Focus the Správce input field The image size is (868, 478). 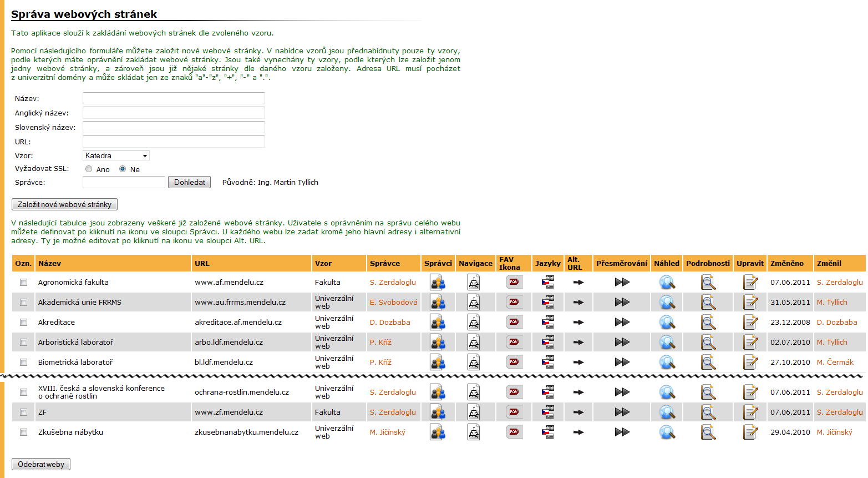pyautogui.click(x=124, y=182)
